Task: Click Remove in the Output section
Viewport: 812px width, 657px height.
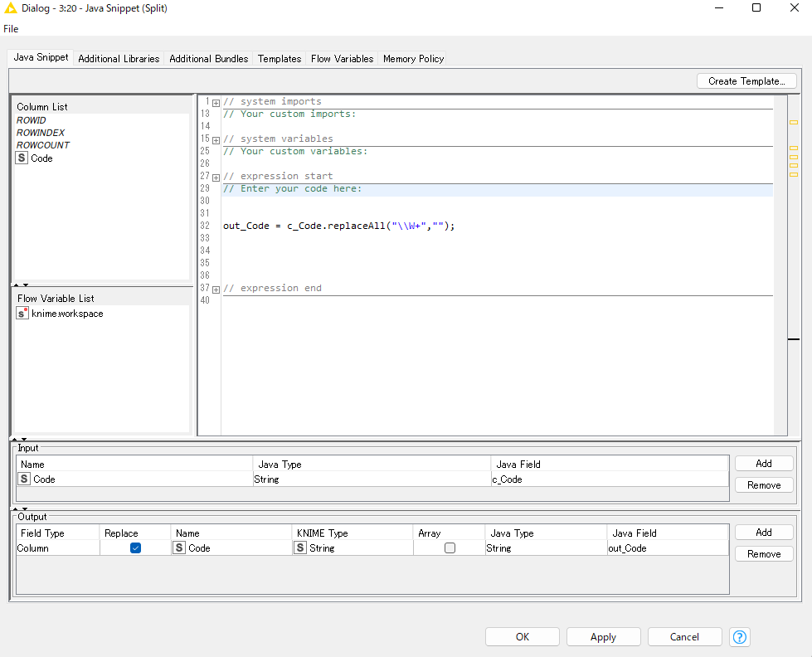Action: tap(764, 554)
